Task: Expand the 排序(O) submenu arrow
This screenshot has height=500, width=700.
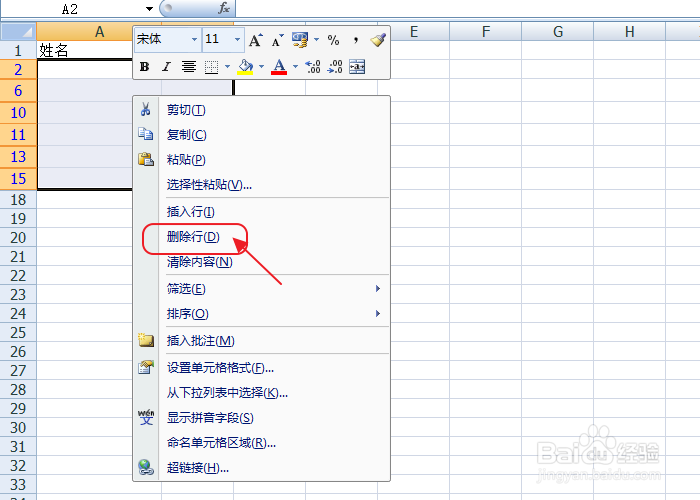Action: [378, 313]
